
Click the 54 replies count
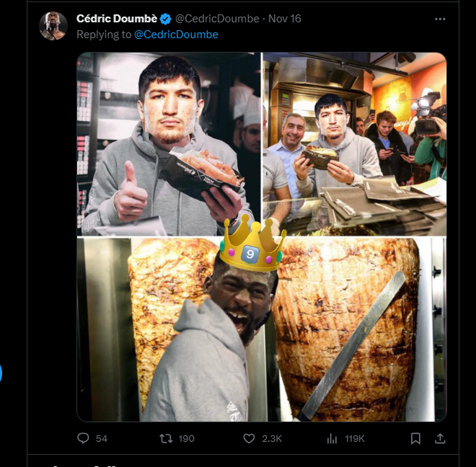pyautogui.click(x=101, y=438)
